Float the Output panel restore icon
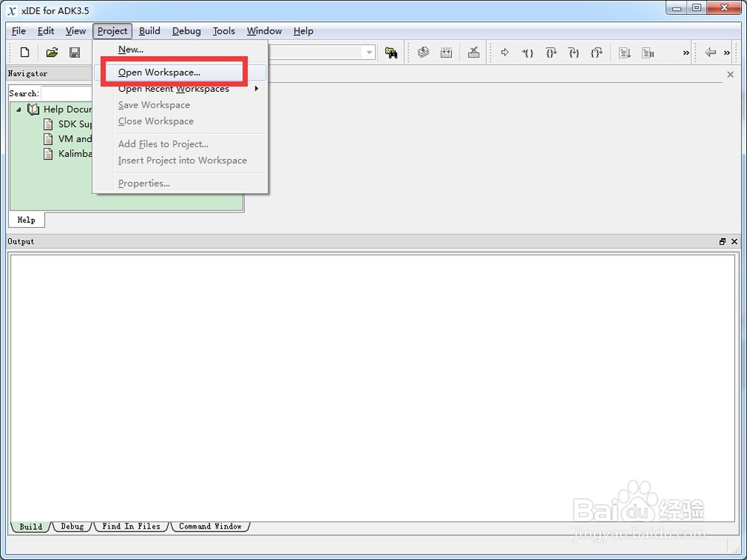The width and height of the screenshot is (747, 560). (722, 241)
